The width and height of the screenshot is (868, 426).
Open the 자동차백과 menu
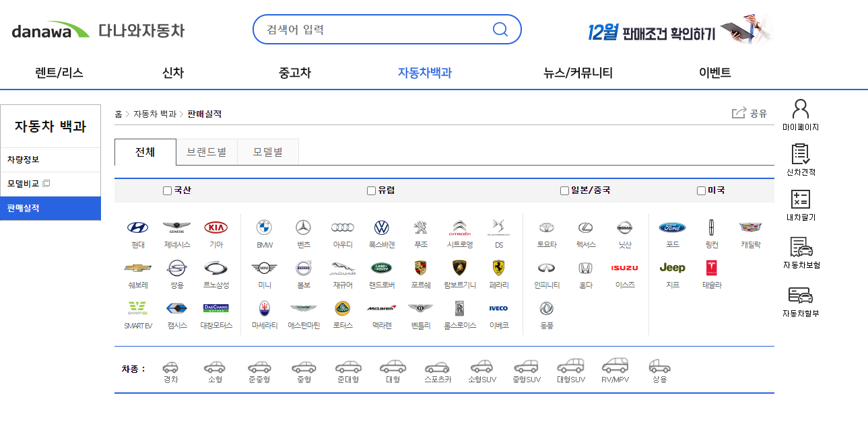(425, 73)
